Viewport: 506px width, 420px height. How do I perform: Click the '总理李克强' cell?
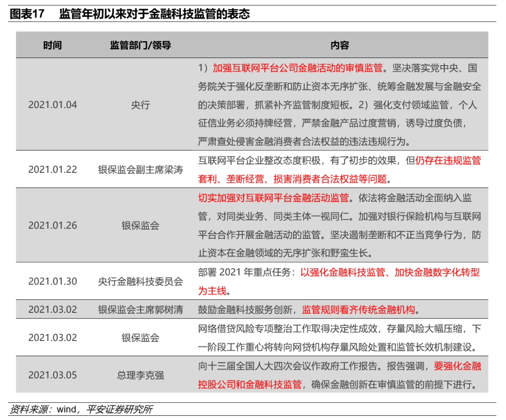(x=141, y=375)
